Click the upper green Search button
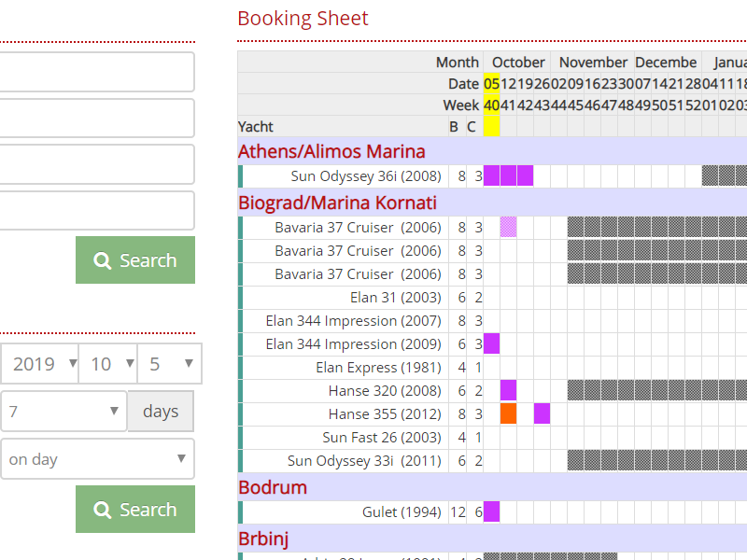This screenshot has height=560, width=747. pyautogui.click(x=135, y=260)
